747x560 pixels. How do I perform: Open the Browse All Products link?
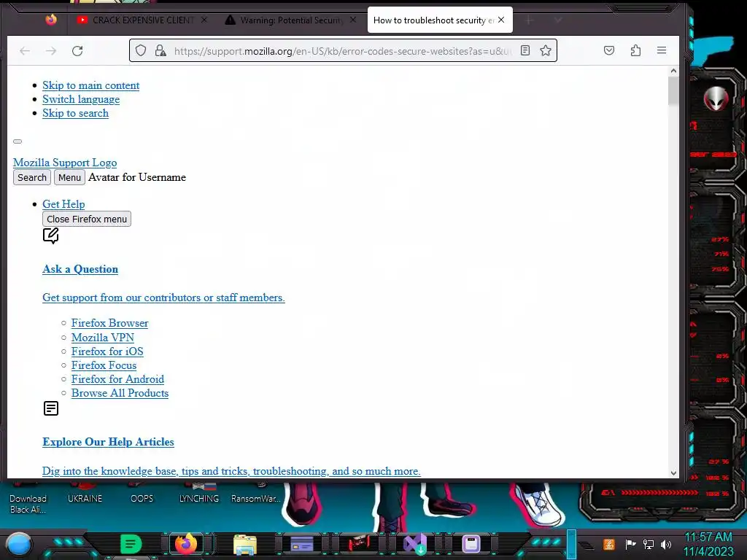point(120,393)
